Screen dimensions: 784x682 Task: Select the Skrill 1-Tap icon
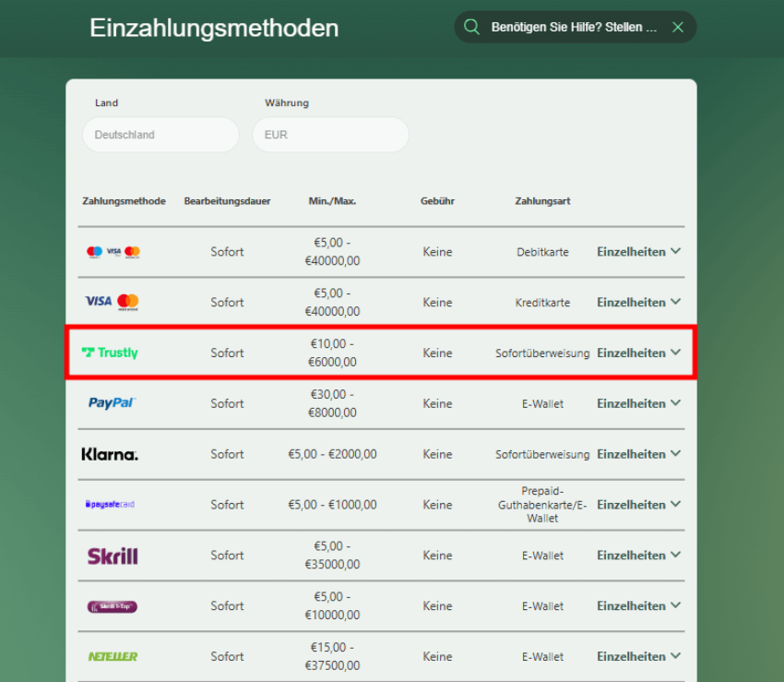111,605
